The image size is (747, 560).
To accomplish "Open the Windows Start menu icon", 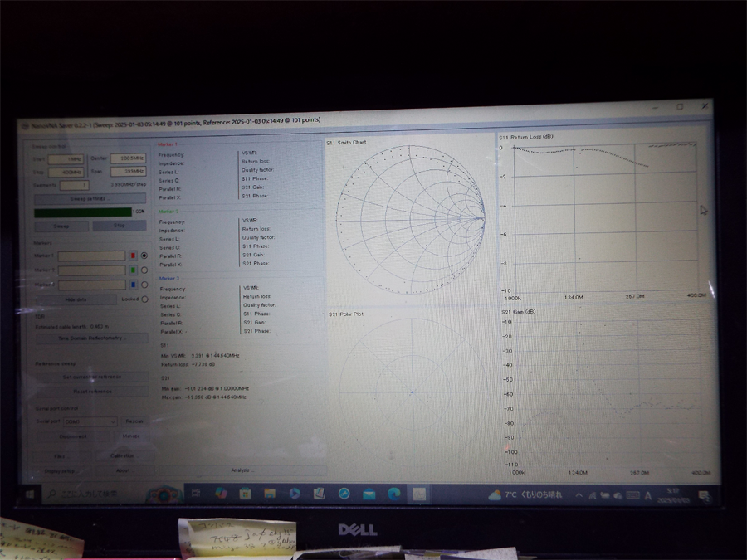I will 28,494.
